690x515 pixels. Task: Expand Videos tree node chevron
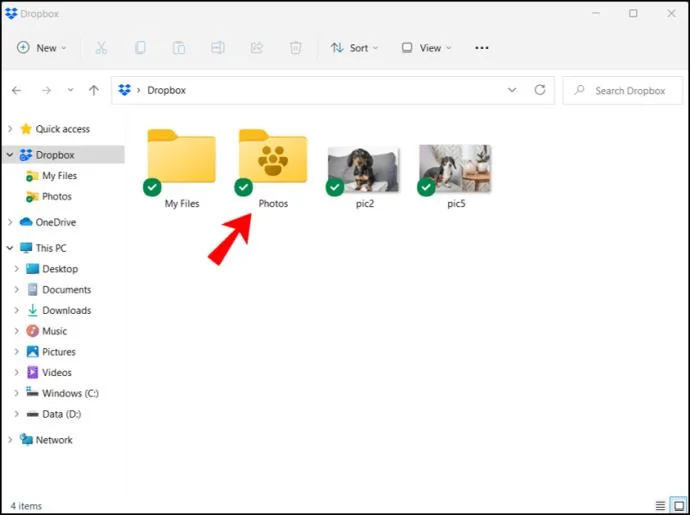tap(17, 372)
